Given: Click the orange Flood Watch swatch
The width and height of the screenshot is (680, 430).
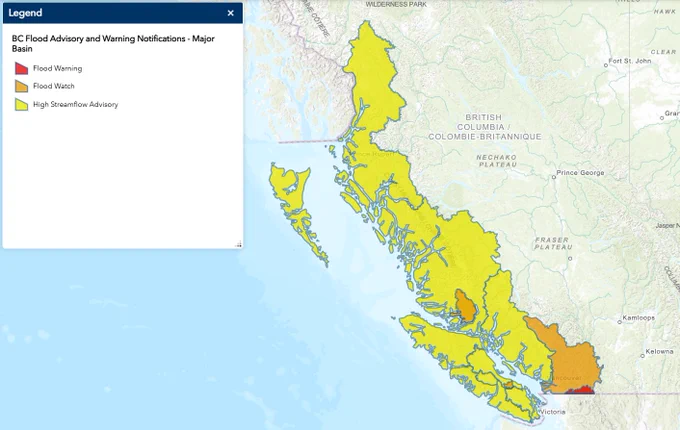Looking at the screenshot, I should [x=21, y=86].
